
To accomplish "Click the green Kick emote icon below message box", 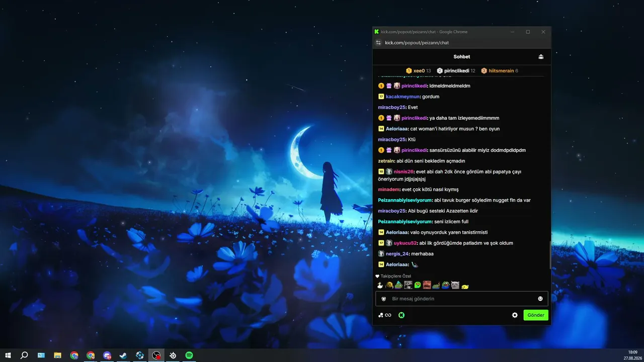I will (x=401, y=315).
